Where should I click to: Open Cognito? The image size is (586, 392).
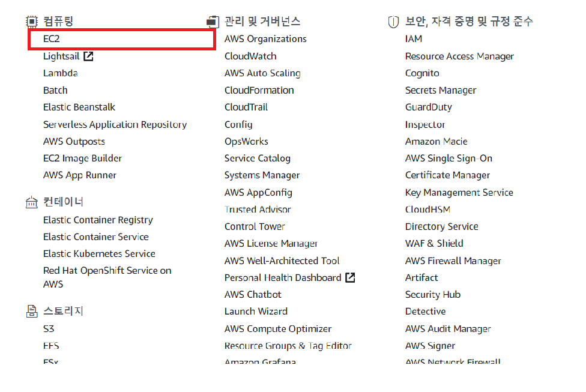coord(422,73)
